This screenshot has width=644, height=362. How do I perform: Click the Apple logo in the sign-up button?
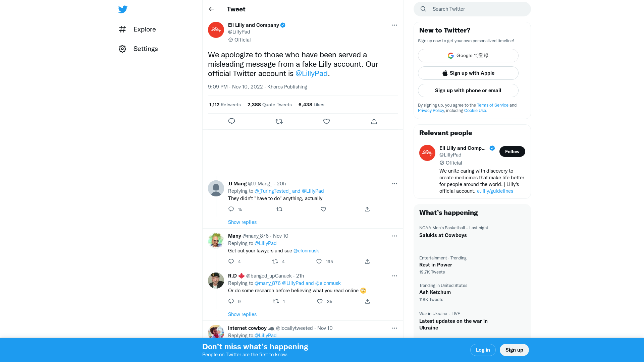click(x=445, y=73)
